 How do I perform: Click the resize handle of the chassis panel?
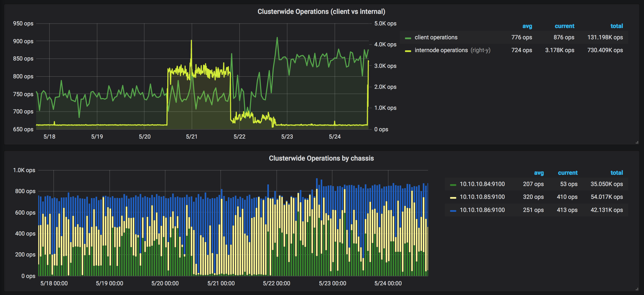(637, 289)
